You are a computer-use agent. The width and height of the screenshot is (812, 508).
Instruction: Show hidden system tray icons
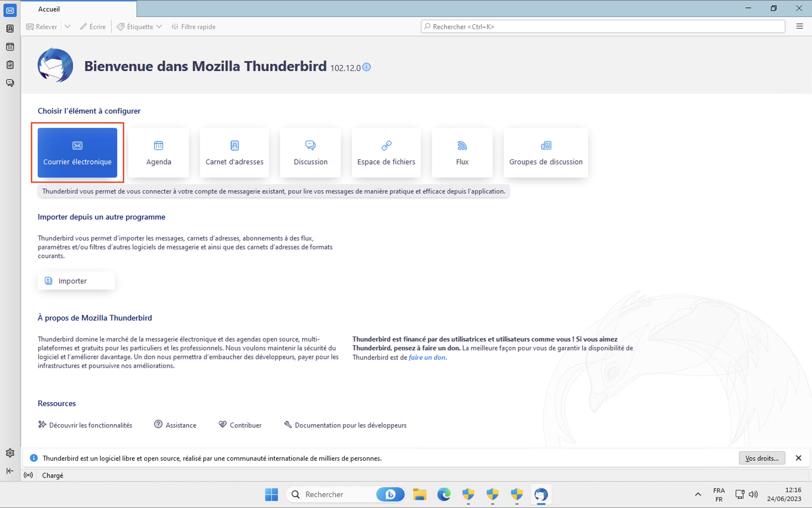[x=698, y=494]
